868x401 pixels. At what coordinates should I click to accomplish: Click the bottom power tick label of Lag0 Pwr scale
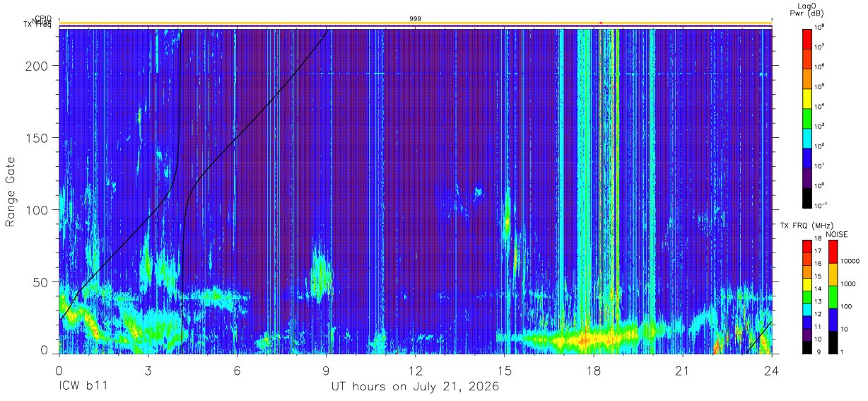(819, 204)
